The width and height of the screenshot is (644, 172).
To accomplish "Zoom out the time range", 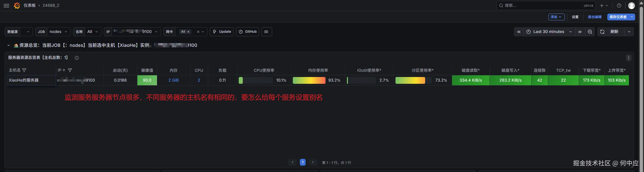I will (x=590, y=32).
